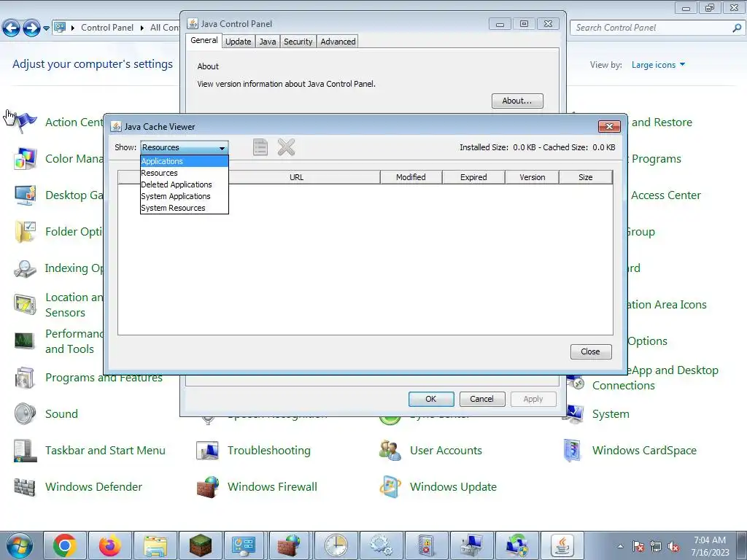Screen dimensions: 747x560
Task: Select Deleted Applications in the dropdown list
Action: click(185, 184)
